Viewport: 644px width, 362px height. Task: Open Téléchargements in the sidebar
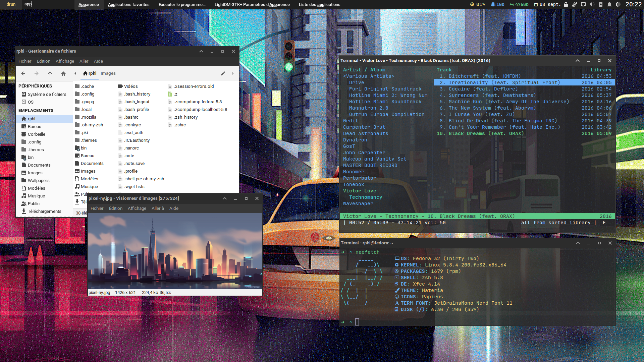[x=44, y=211]
